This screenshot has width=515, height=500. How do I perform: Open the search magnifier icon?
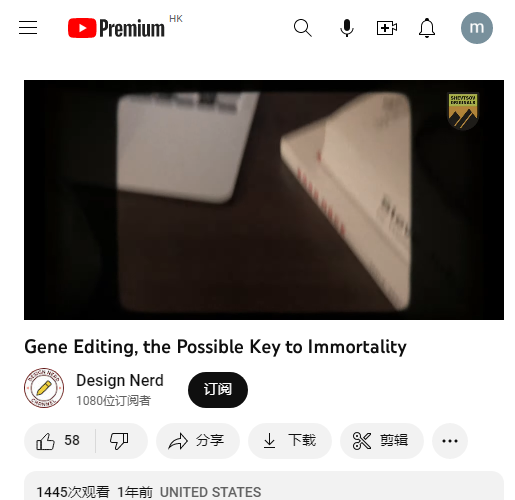point(303,28)
